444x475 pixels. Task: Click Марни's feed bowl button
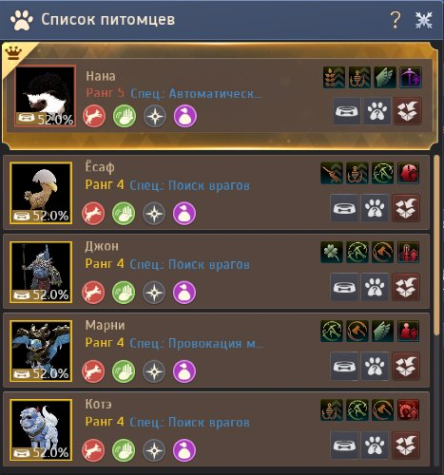344,366
